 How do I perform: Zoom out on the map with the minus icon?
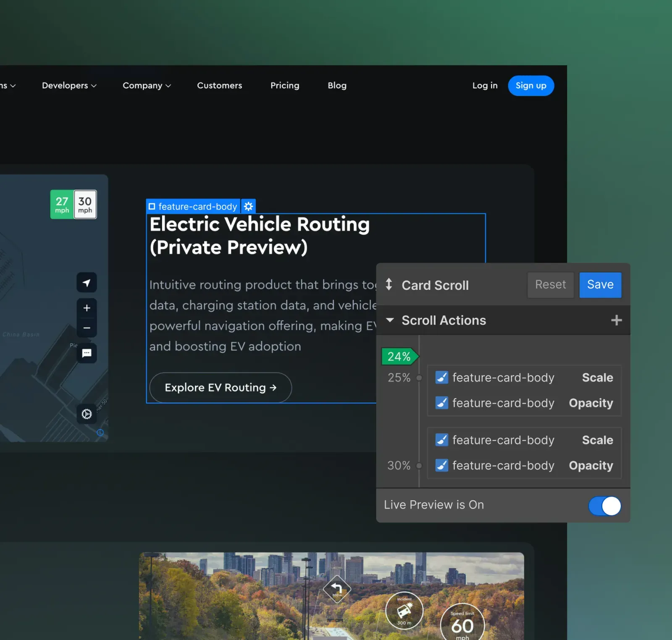[x=87, y=328]
